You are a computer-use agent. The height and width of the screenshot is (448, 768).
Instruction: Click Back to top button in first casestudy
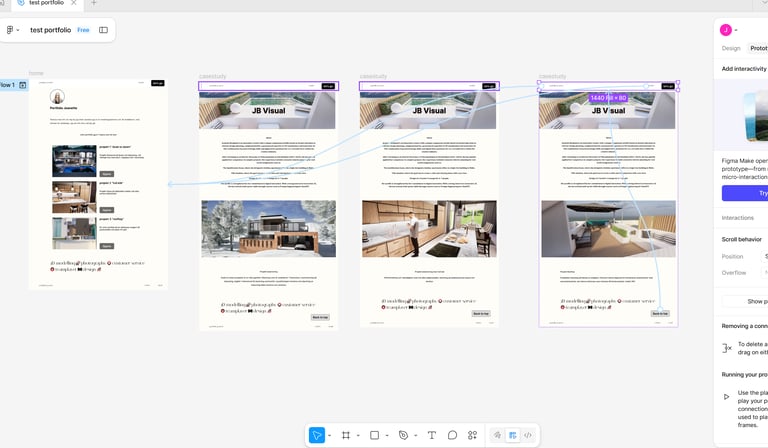coord(320,317)
